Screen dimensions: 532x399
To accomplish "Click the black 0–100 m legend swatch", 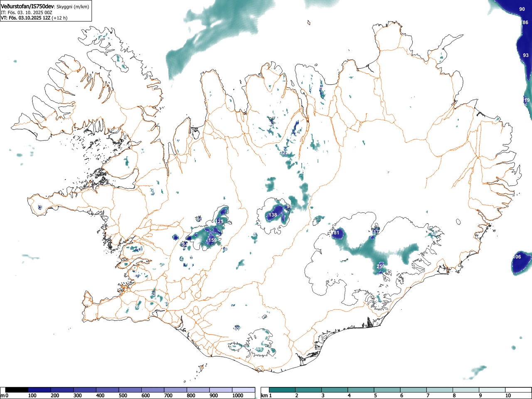I will point(17,390).
